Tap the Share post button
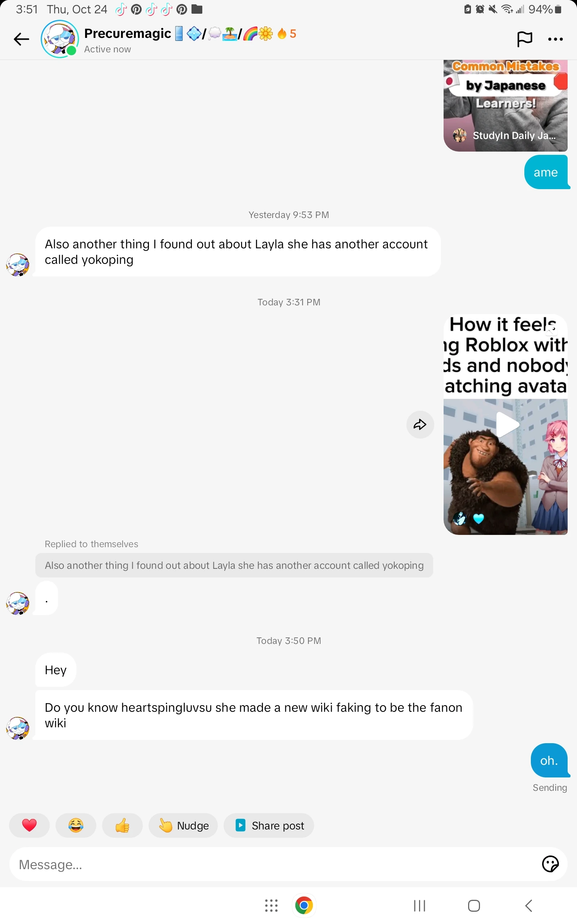 point(269,825)
